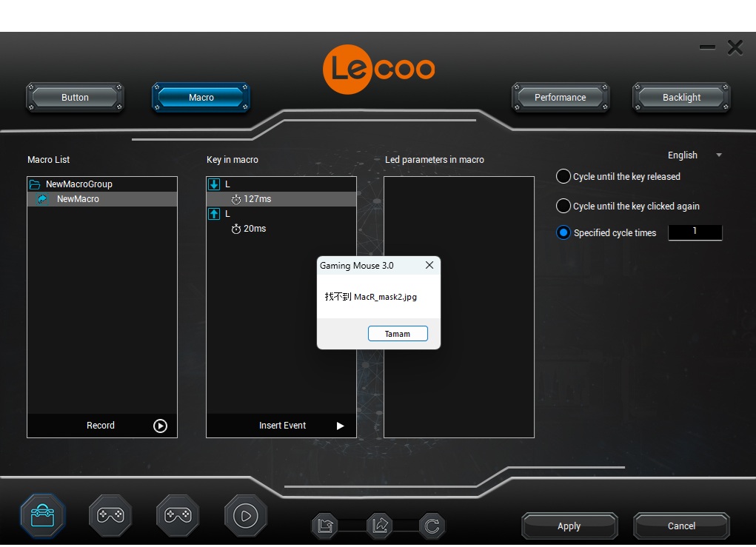Select the key-down L event
Image resolution: width=756 pixels, height=547 pixels.
pyautogui.click(x=281, y=184)
